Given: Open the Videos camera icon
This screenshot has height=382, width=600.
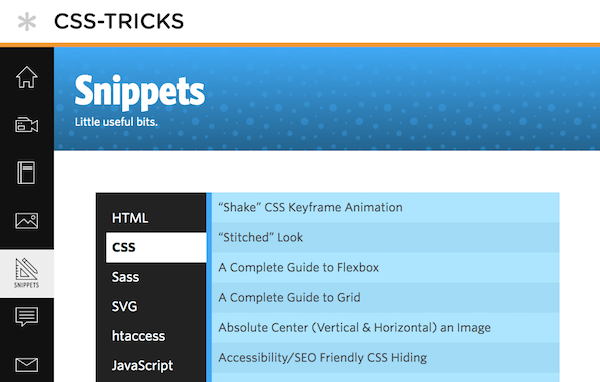Looking at the screenshot, I should (27, 125).
